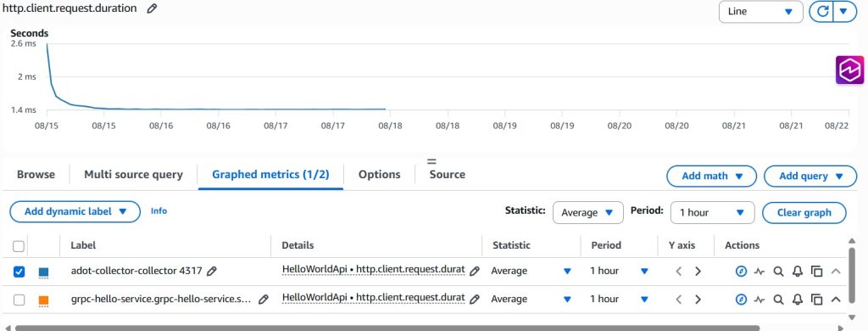
Task: Uncheck the adot-collector-collector 4317 metric
Action: pos(19,272)
